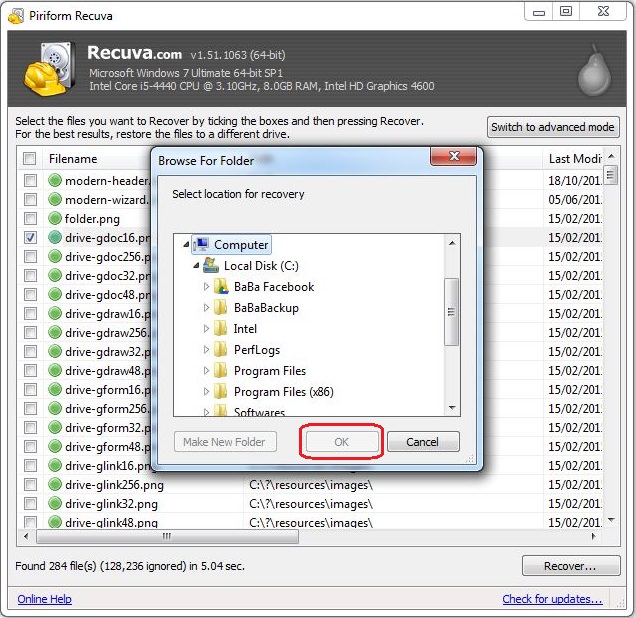The height and width of the screenshot is (618, 636).
Task: Click the green status icon for drive-gform48
Action: (x=55, y=446)
